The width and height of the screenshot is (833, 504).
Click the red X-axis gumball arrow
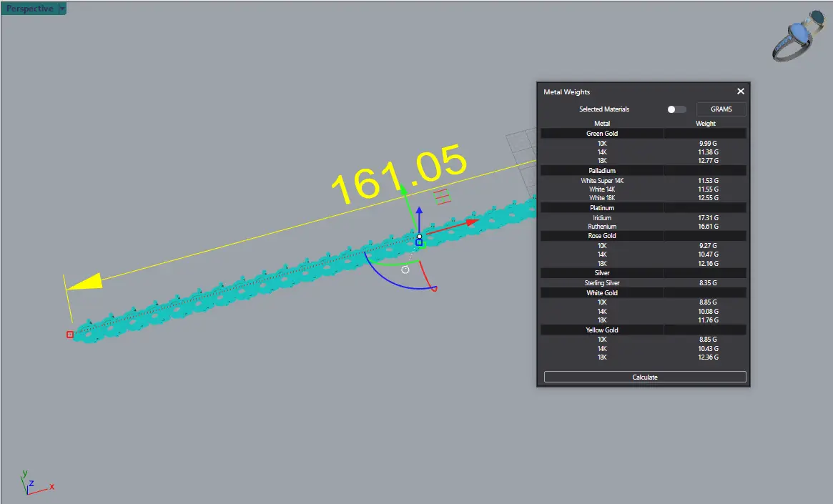click(472, 222)
